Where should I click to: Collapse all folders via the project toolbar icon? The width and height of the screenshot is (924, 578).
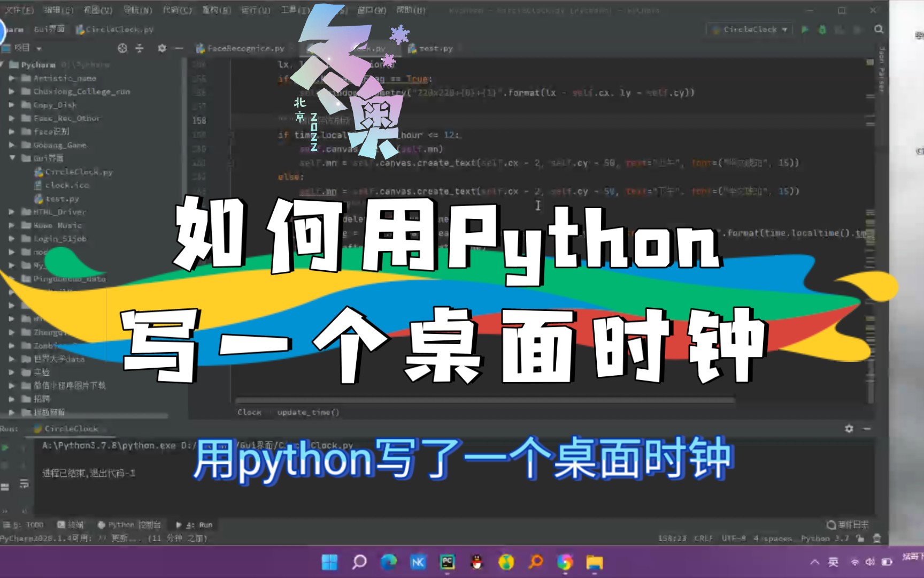coord(138,48)
